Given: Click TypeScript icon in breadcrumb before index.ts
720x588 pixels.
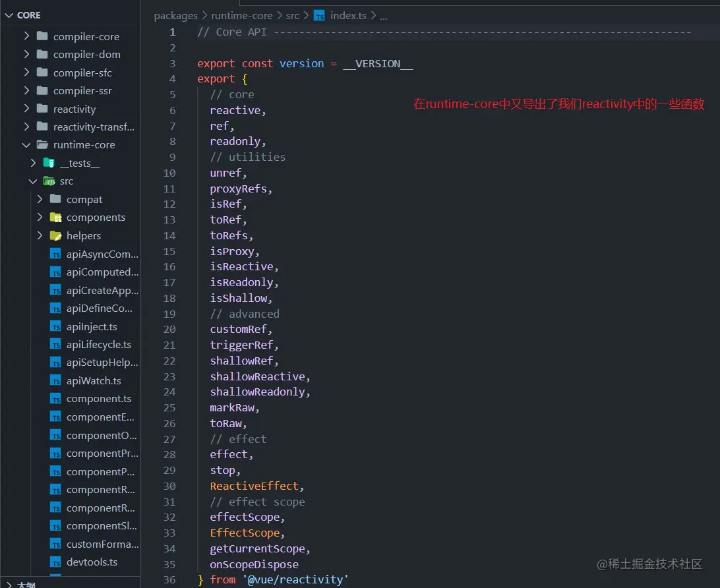Looking at the screenshot, I should [319, 16].
